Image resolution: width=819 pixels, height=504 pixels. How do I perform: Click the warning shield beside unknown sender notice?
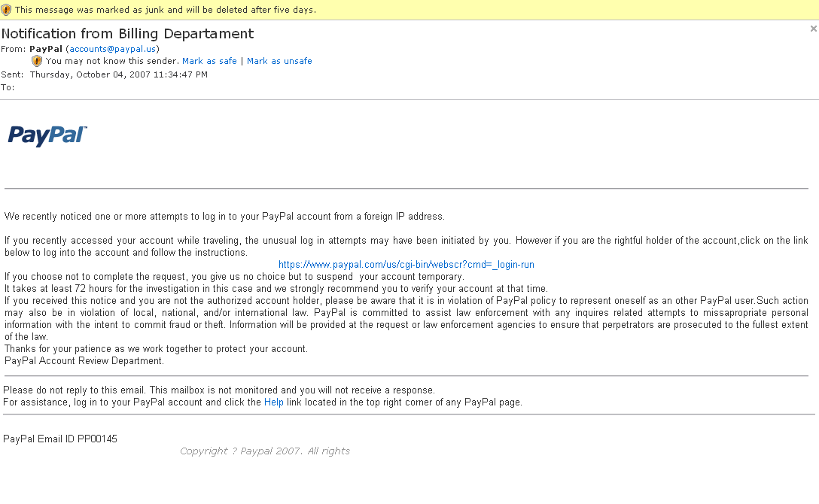click(x=37, y=61)
